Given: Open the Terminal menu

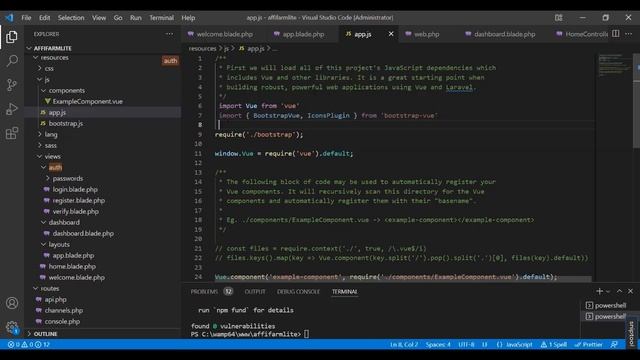Looking at the screenshot, I should [161, 18].
